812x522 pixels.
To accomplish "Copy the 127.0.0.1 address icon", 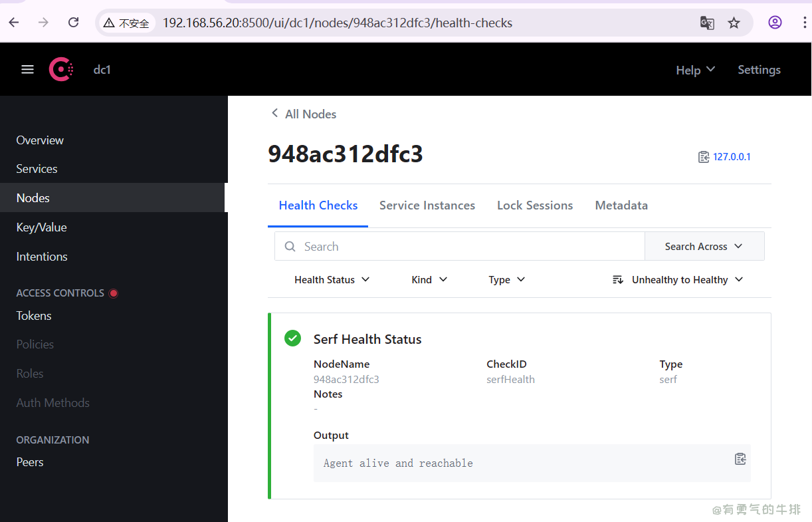I will [704, 157].
